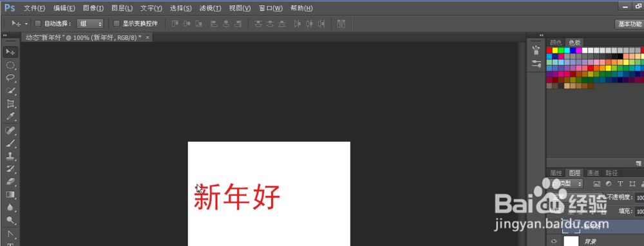Open the Move tool preset picker arrow
Viewport: 644px width, 246px height.
[26, 24]
